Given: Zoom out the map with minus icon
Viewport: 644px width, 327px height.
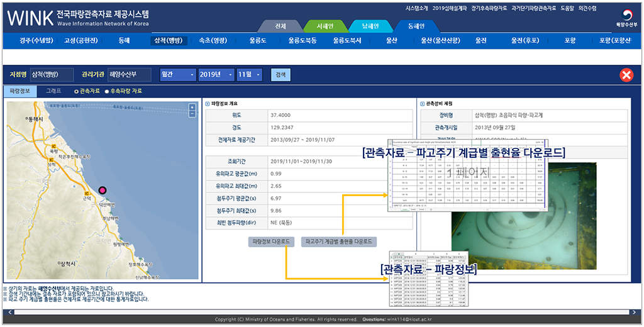Looking at the screenshot, I should point(192,114).
